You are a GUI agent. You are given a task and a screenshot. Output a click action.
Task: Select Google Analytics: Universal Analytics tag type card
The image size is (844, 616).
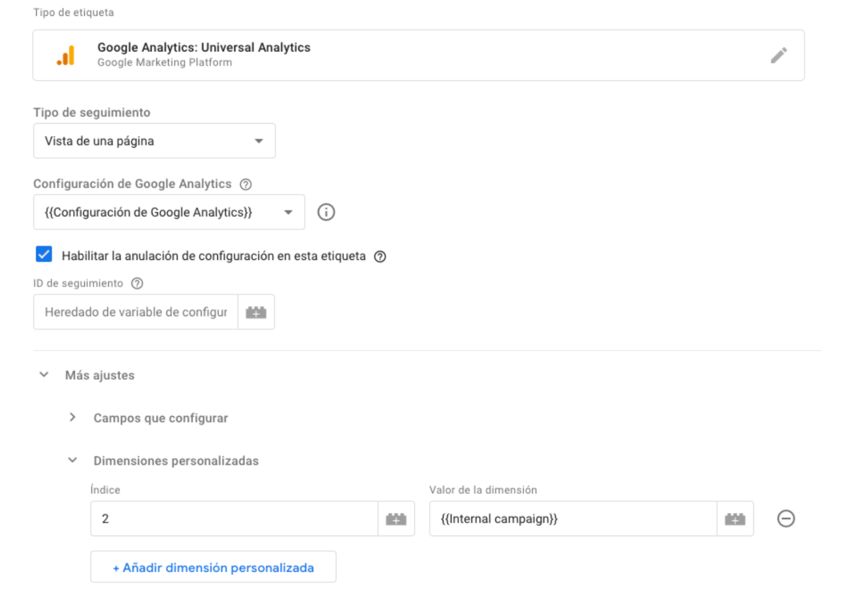419,55
